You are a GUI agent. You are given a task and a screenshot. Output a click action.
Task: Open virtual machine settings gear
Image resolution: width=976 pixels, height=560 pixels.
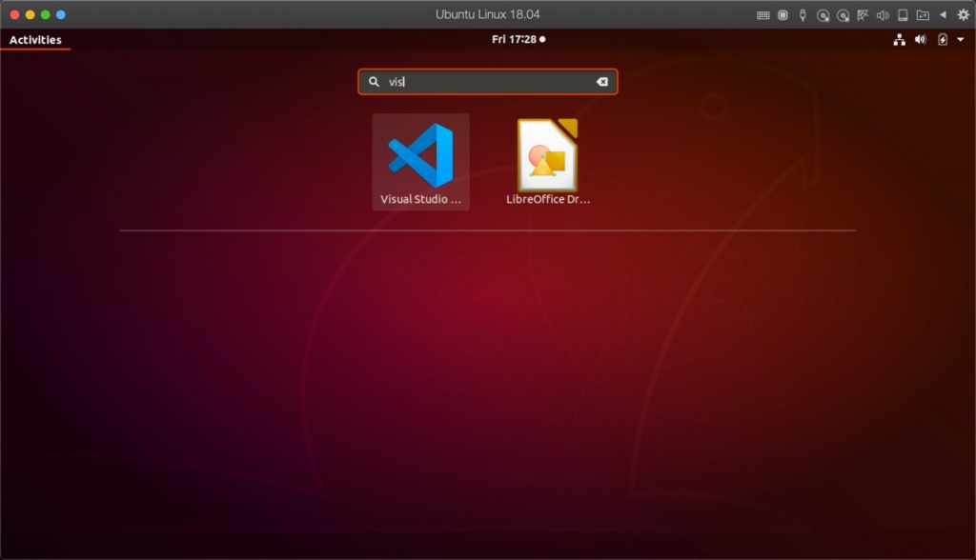click(964, 14)
